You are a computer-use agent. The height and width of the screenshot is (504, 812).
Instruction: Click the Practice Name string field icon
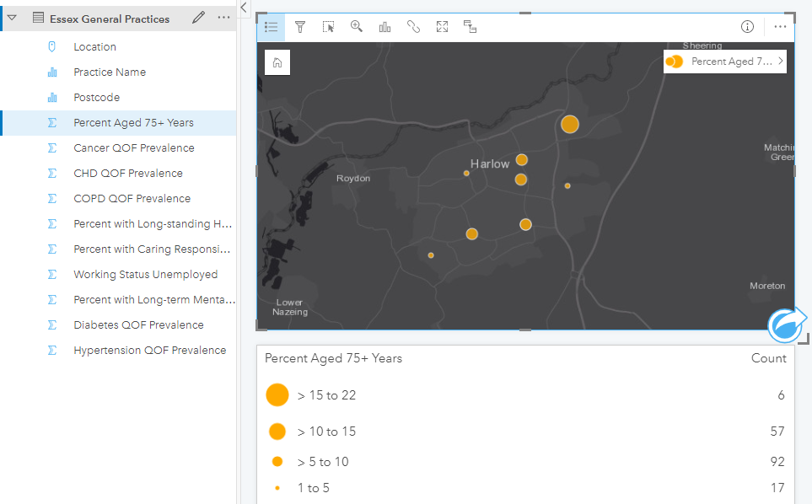(x=52, y=72)
